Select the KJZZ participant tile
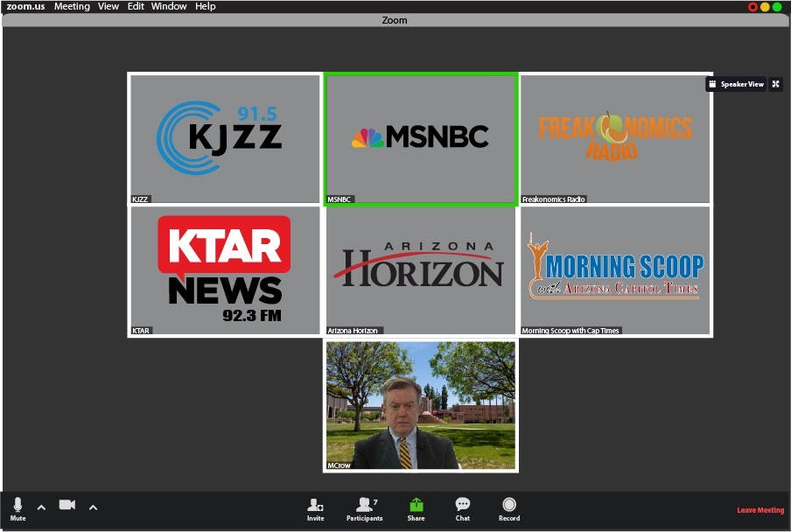Viewport: 791px width, 532px height. click(x=225, y=138)
